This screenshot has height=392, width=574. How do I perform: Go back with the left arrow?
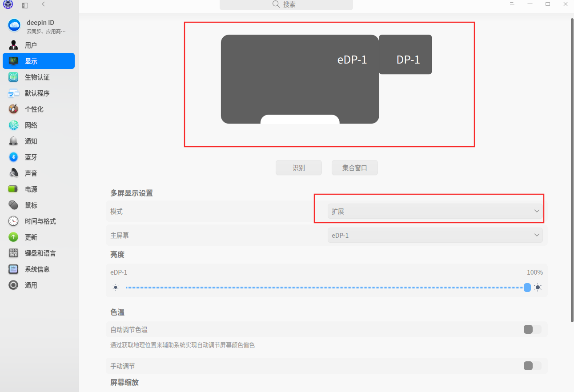[x=43, y=4]
